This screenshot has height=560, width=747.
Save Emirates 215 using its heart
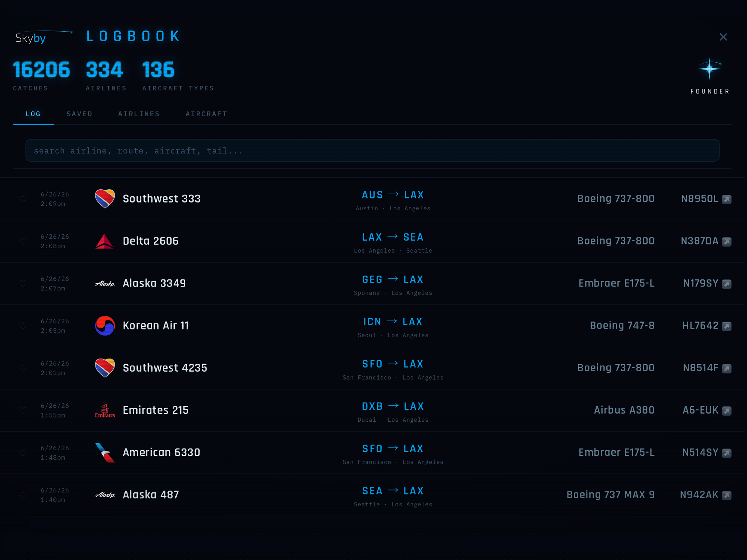(x=23, y=410)
